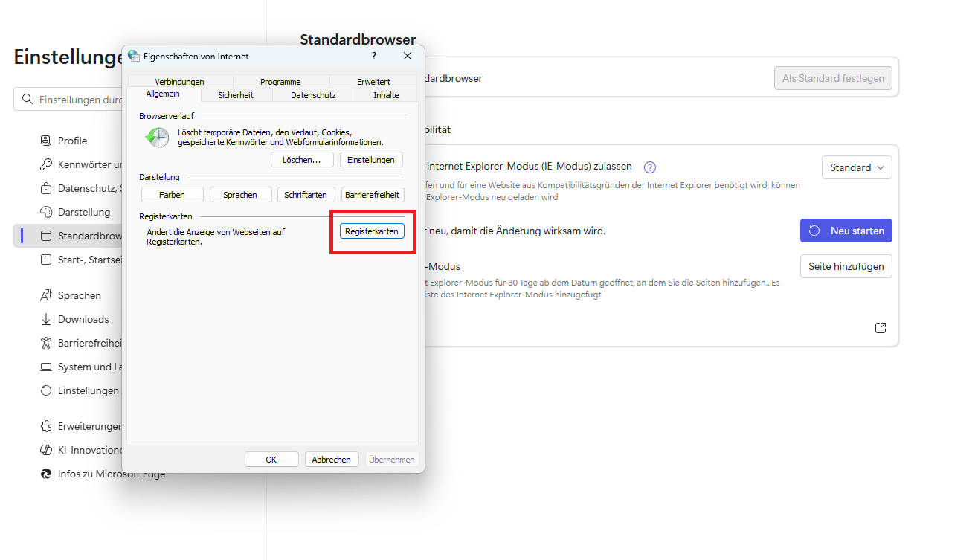Viewport: 975px width, 560px height.
Task: Click the Löschen... button
Action: [301, 160]
